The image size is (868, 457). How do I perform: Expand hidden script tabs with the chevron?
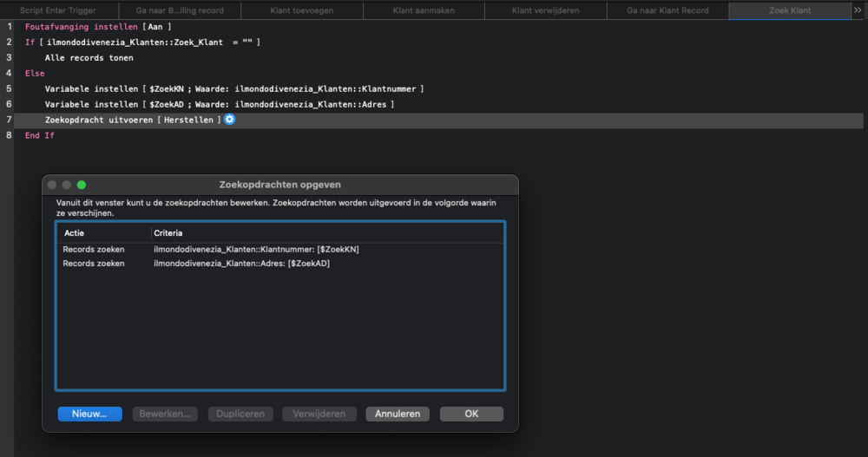[858, 10]
